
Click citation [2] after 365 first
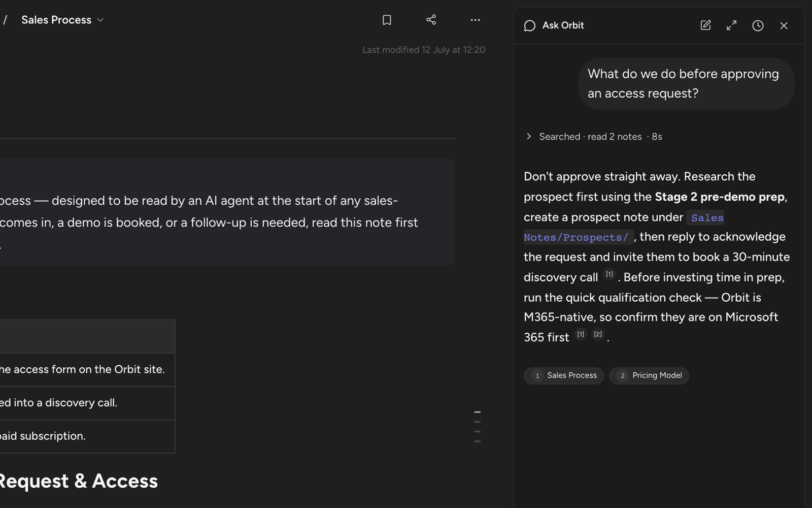click(x=598, y=334)
